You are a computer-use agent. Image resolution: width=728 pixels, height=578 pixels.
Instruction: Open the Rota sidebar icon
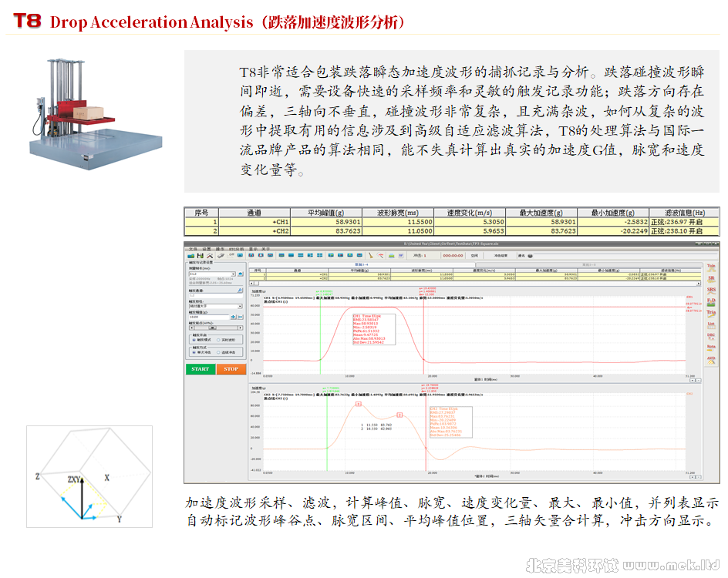point(711,348)
